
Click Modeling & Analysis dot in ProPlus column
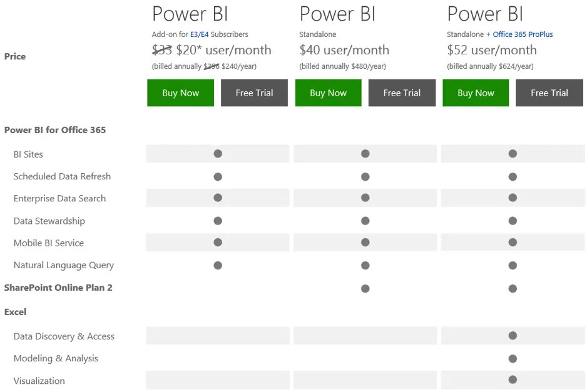tap(513, 359)
